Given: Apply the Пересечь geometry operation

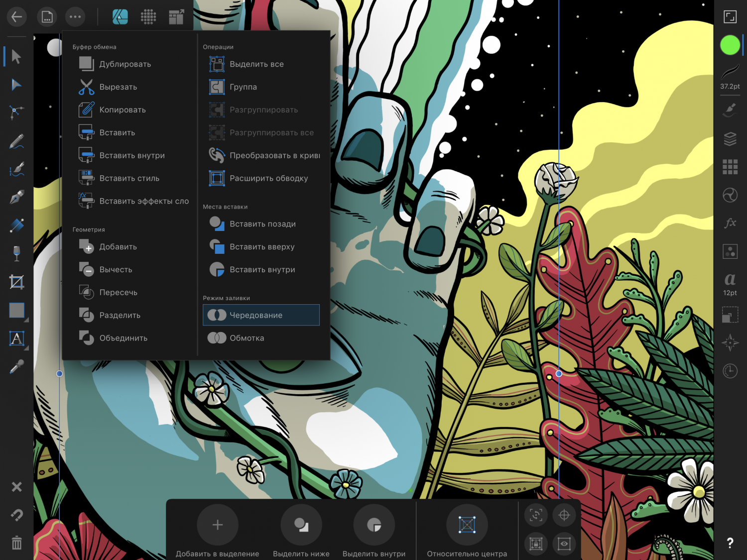Looking at the screenshot, I should tap(130, 292).
